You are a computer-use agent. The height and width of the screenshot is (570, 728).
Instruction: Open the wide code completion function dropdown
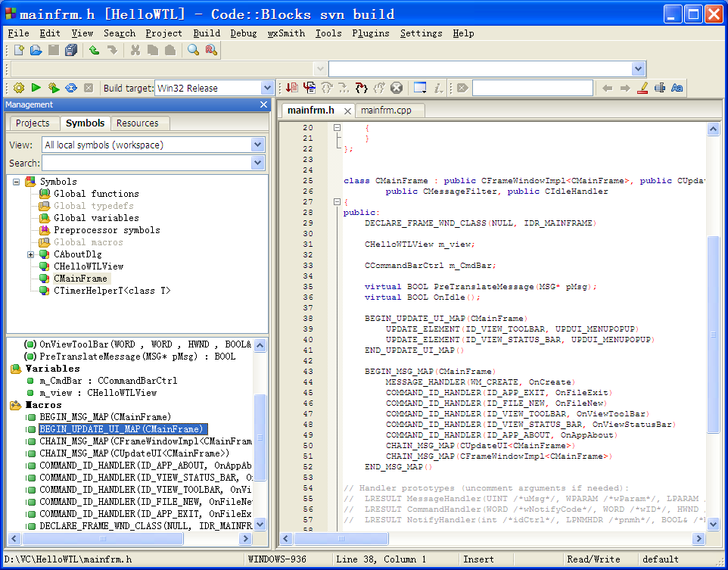[639, 69]
